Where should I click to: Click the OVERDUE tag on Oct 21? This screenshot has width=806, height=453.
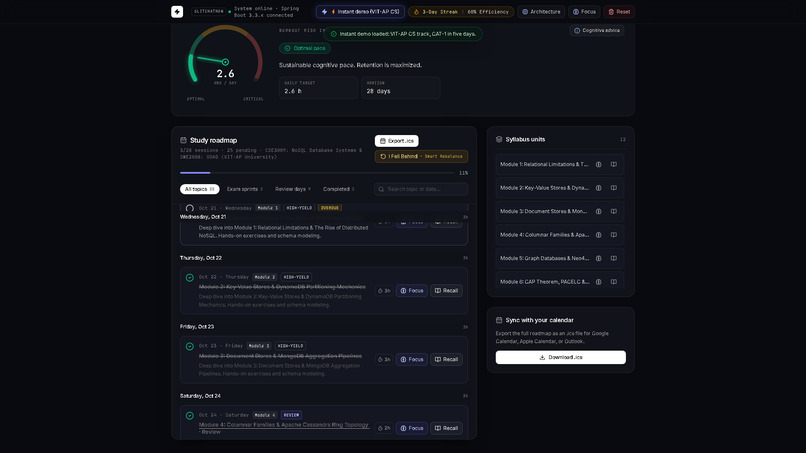coord(329,208)
